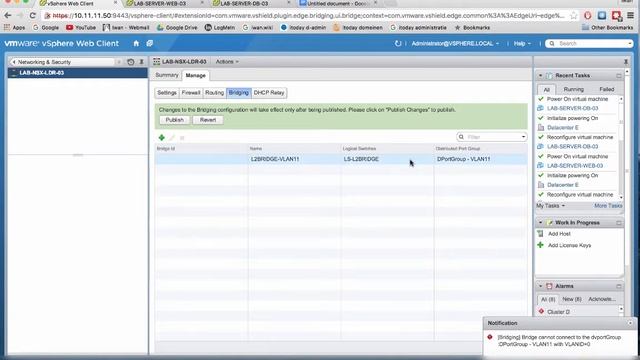Minimize the Alarms panel

click(x=619, y=287)
